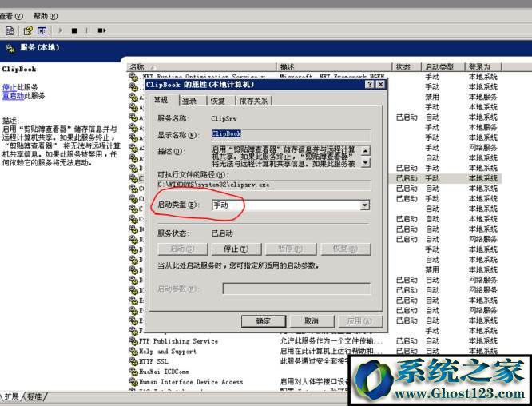The height and width of the screenshot is (406, 532).
Task: Click the 启动参数 input field
Action: (296, 289)
